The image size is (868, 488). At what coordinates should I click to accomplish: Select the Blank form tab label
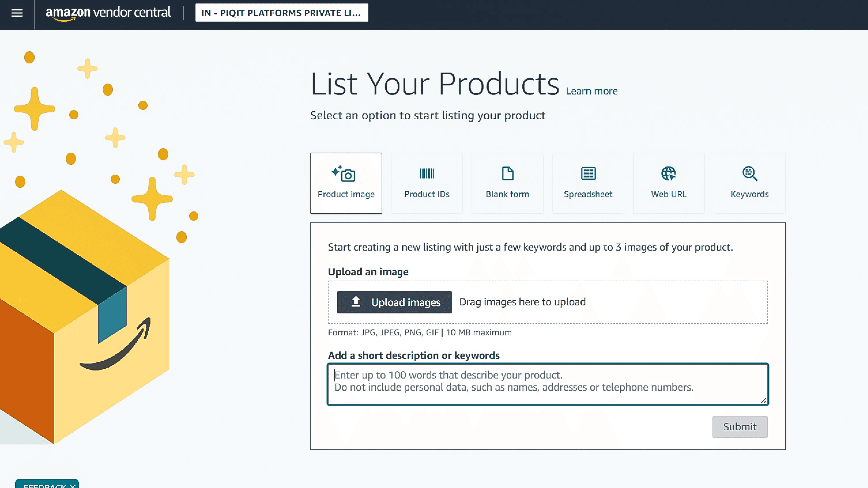(x=507, y=194)
